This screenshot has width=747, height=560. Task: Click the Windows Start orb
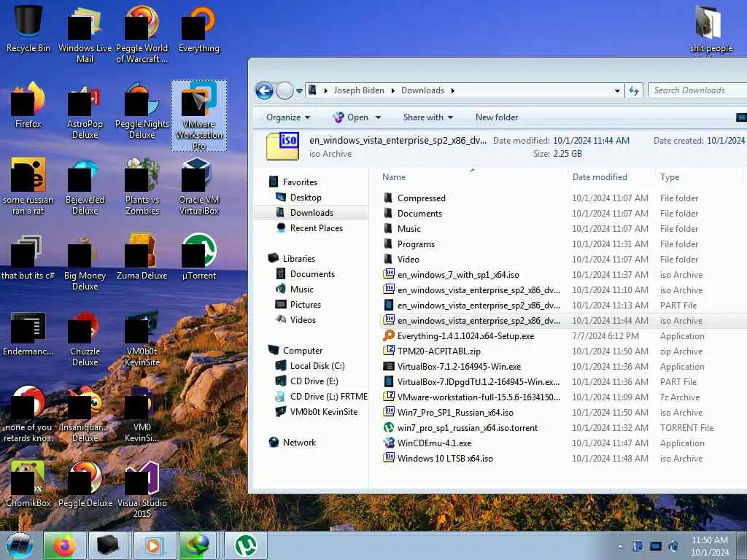[19, 545]
